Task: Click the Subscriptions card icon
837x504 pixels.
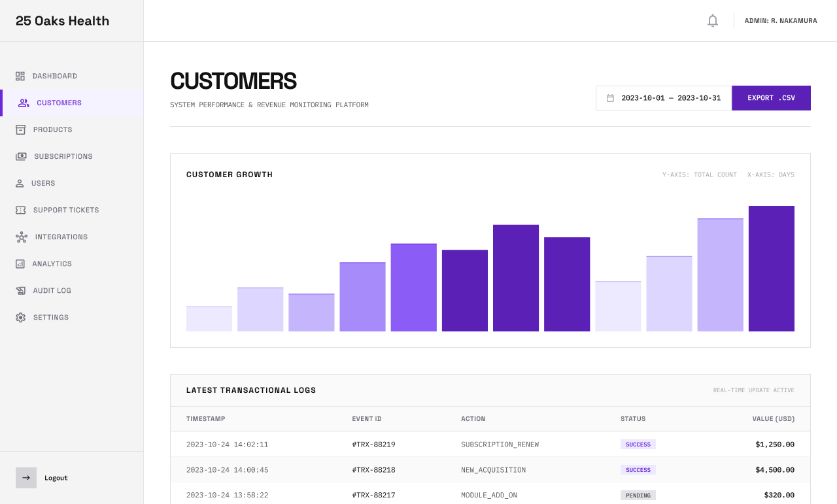Action: point(20,156)
